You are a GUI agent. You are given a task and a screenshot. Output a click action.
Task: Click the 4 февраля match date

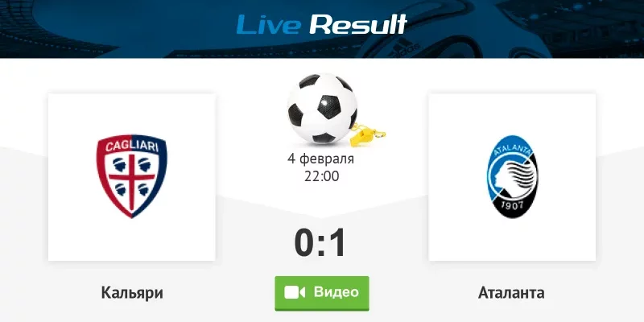(x=320, y=159)
